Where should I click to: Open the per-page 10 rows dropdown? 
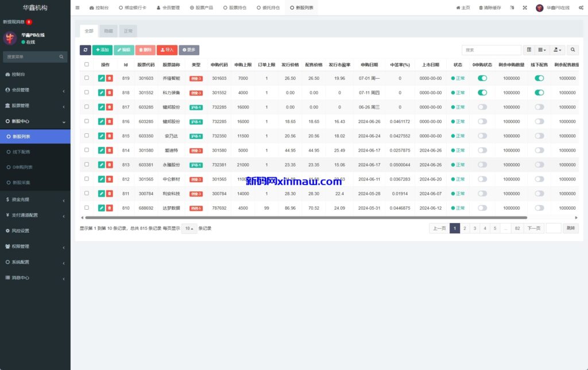189,228
